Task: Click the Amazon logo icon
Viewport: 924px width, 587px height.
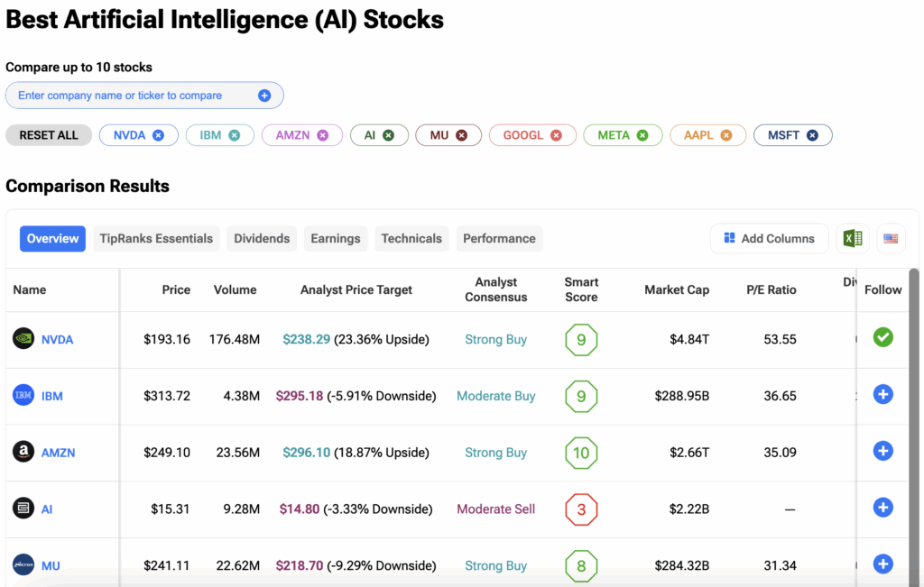Action: click(x=23, y=453)
